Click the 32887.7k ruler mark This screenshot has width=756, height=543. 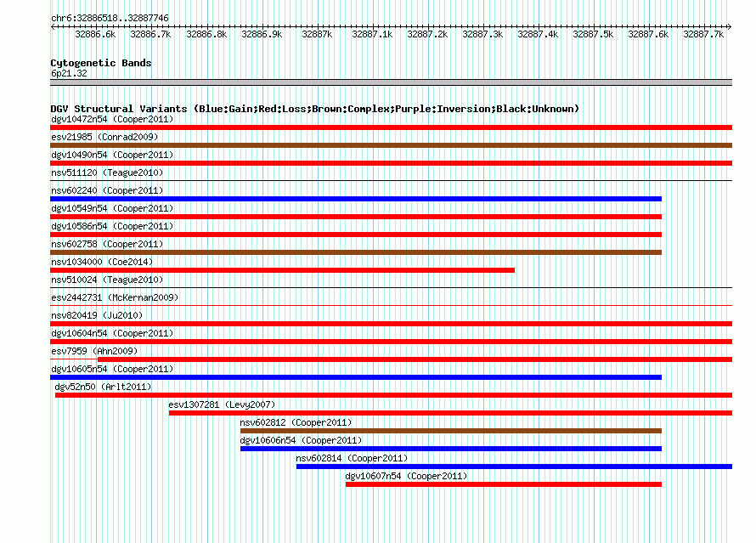(x=703, y=34)
